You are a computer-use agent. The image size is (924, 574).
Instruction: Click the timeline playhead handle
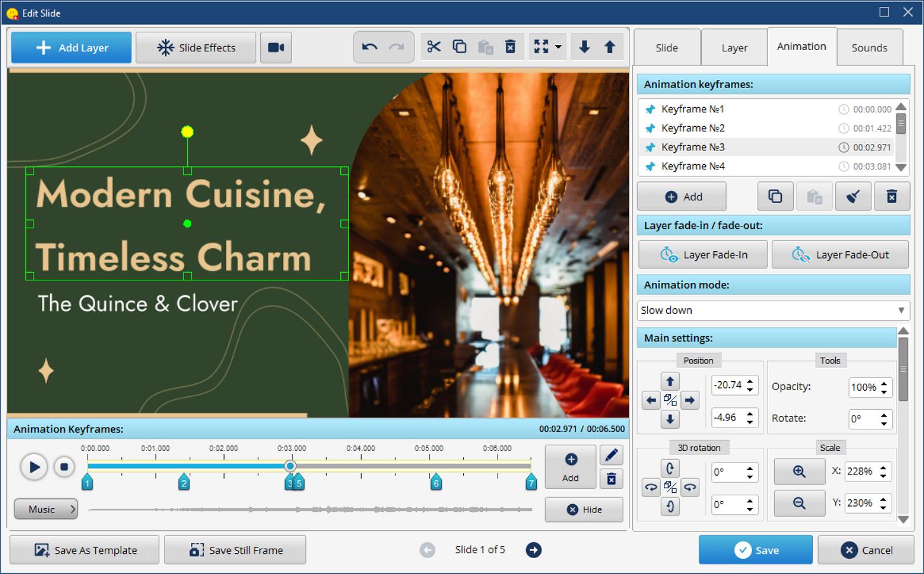click(290, 466)
